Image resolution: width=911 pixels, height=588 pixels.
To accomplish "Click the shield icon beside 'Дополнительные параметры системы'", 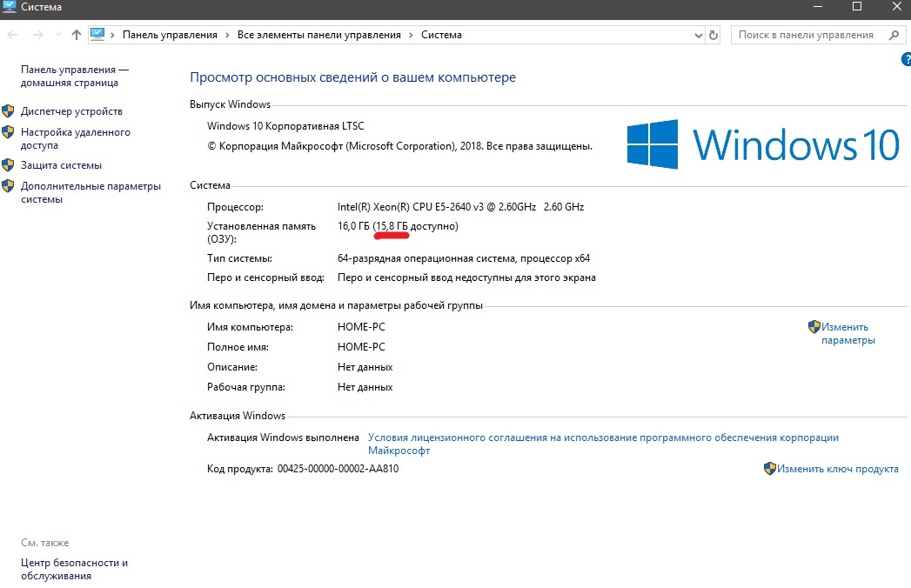I will [x=8, y=186].
